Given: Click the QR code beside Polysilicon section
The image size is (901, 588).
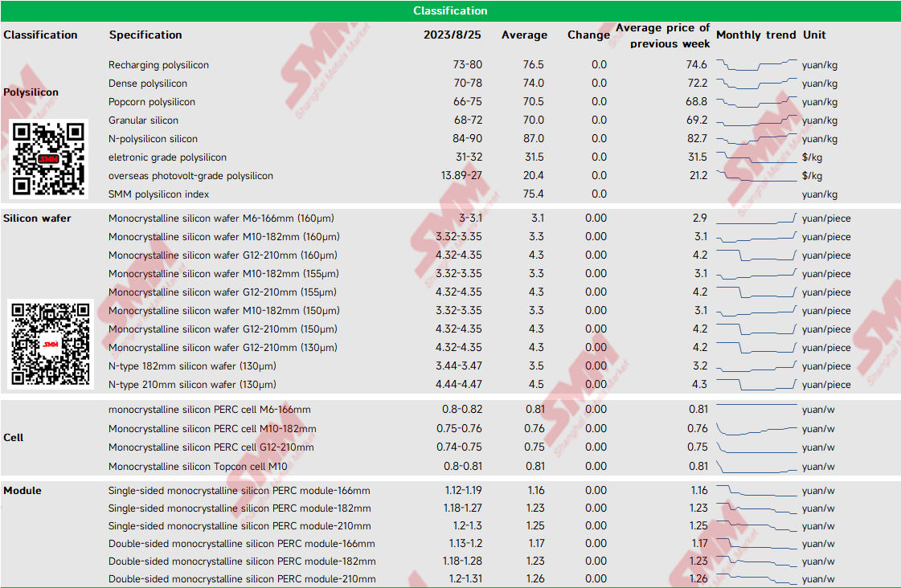Looking at the screenshot, I should tap(49, 159).
